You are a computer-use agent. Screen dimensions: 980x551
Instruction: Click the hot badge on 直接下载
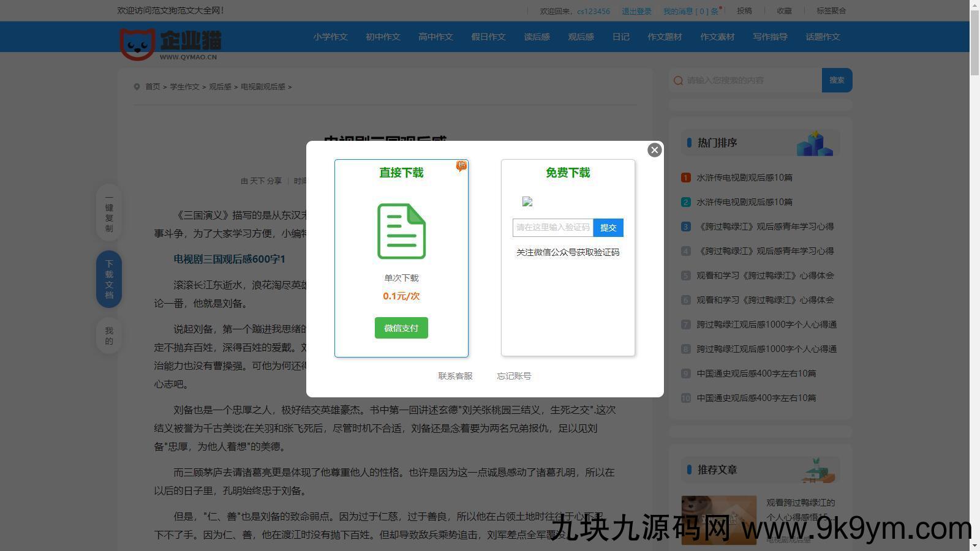point(461,166)
